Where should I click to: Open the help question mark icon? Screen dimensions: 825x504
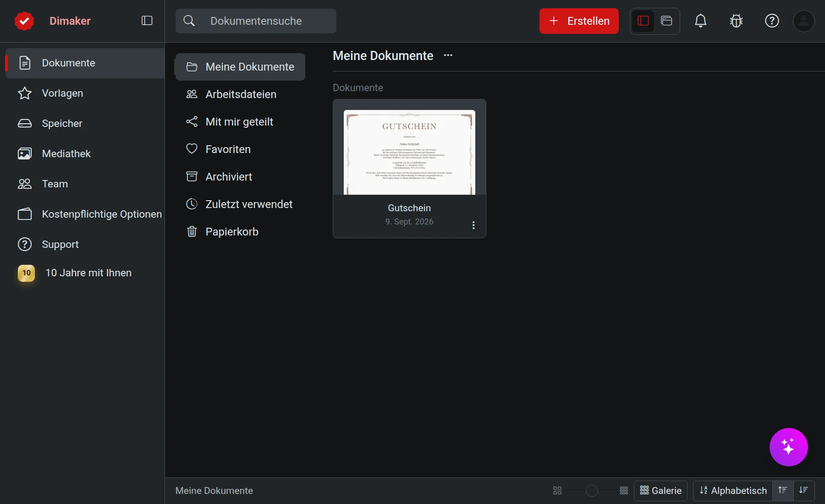[772, 21]
